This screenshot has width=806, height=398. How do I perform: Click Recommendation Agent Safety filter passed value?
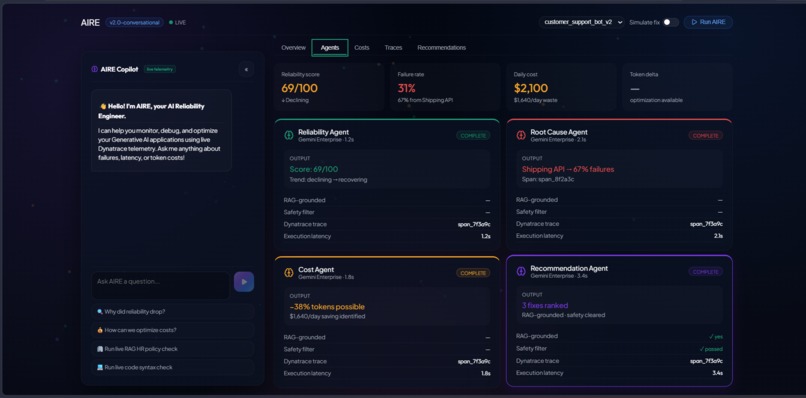[x=711, y=349]
